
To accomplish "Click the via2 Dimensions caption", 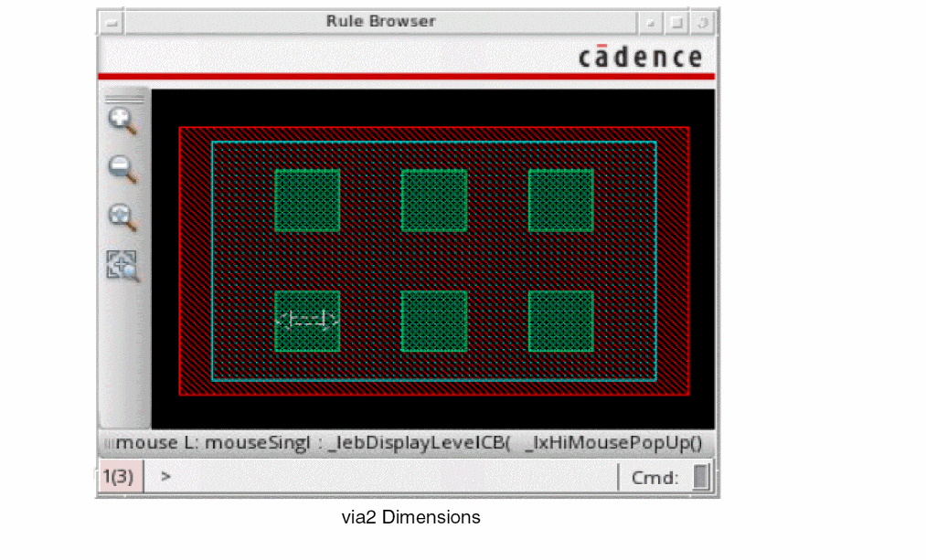I will 411,517.
